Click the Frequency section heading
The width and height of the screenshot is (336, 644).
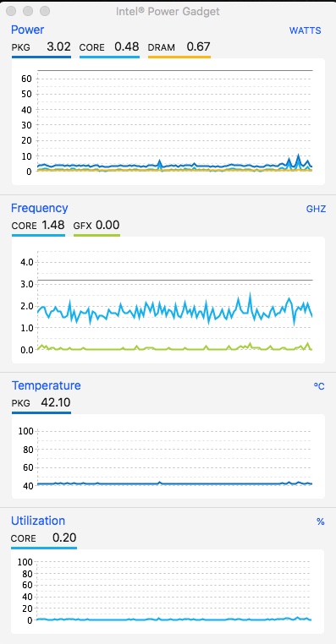[40, 208]
